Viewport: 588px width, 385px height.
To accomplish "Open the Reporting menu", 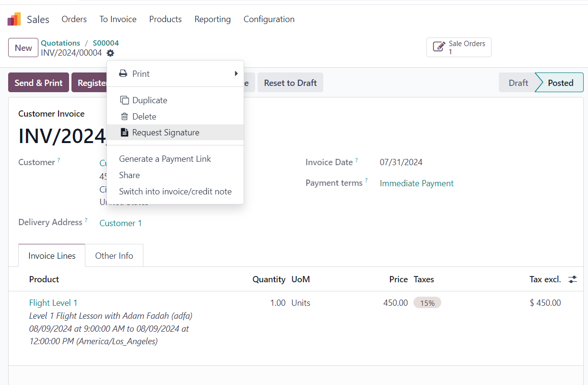I will [212, 19].
